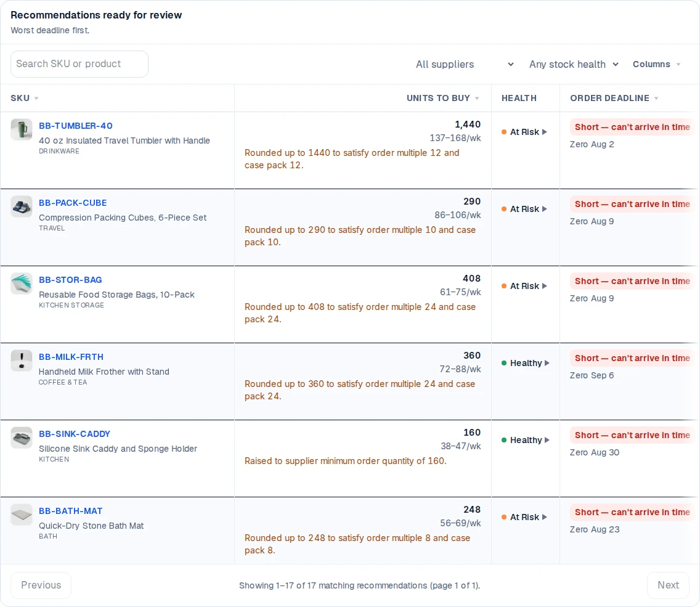
Task: Click the Short badge for BB-MILK-FRTH
Action: (632, 359)
